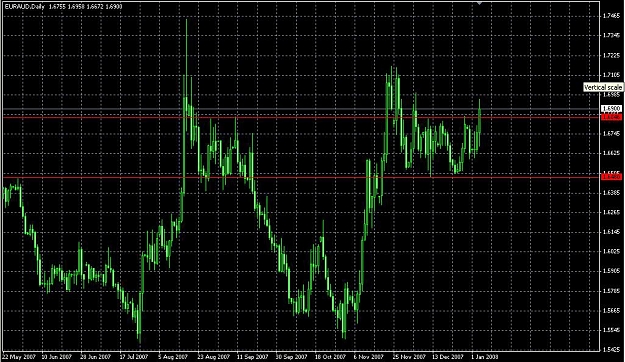Click the red price label of the lower line
Viewport: 625px width, 362px height.
(x=611, y=176)
